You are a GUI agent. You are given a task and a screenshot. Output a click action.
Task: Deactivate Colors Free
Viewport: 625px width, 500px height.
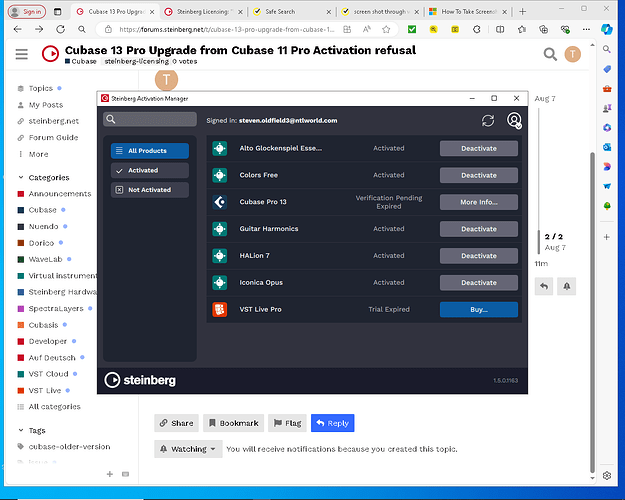pyautogui.click(x=479, y=175)
